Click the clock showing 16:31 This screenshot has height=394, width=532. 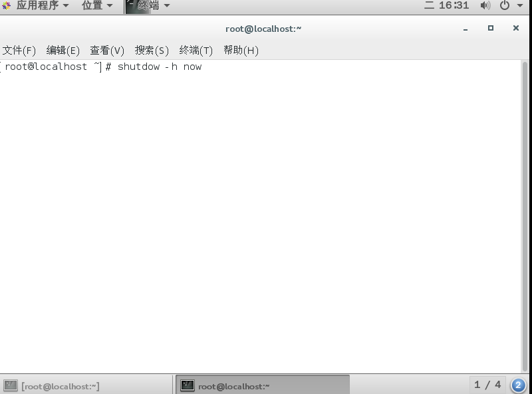(x=446, y=5)
